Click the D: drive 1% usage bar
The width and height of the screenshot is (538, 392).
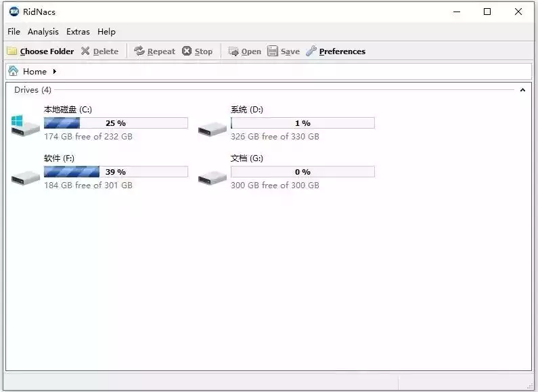click(302, 123)
